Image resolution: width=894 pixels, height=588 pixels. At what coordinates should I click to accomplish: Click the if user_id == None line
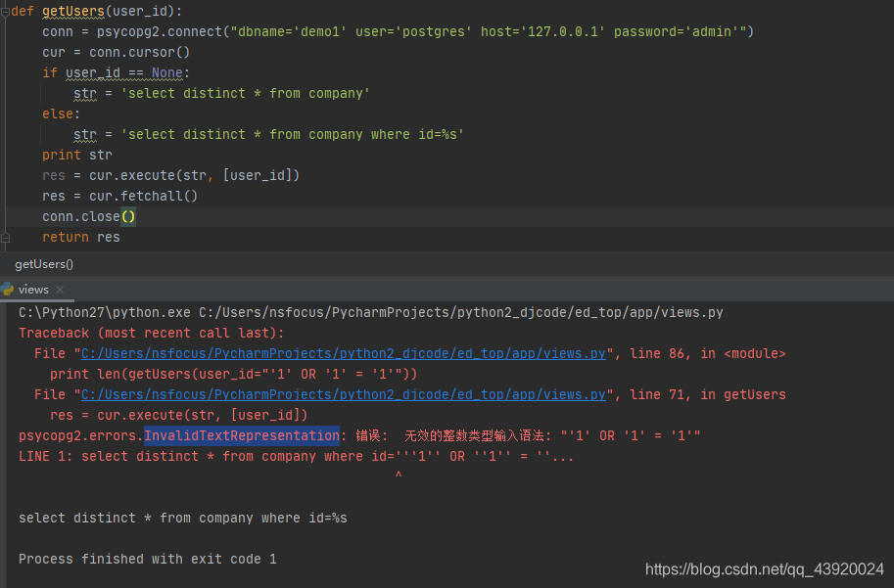116,73
